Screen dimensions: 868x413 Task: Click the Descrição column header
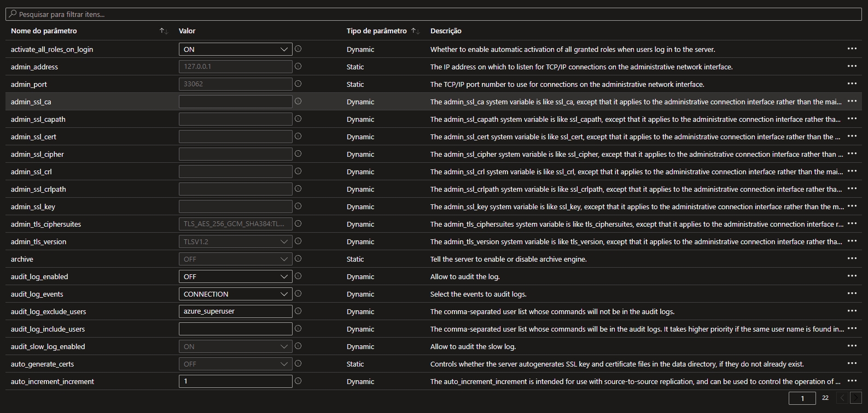[x=446, y=31]
